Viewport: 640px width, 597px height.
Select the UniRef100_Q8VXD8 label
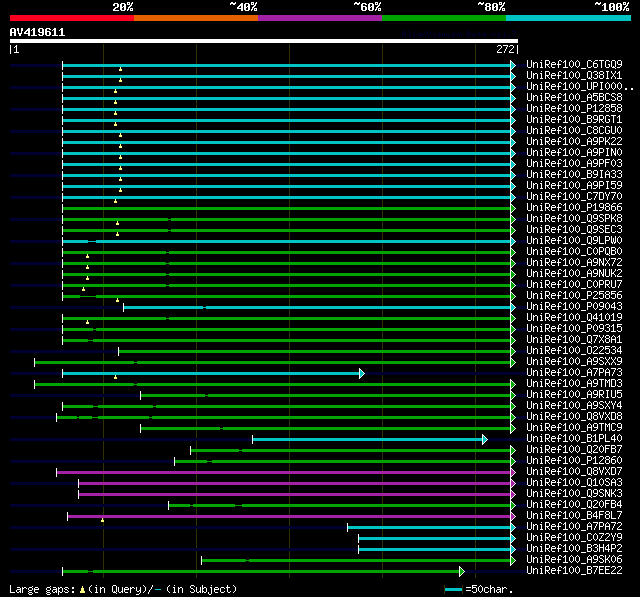574,417
